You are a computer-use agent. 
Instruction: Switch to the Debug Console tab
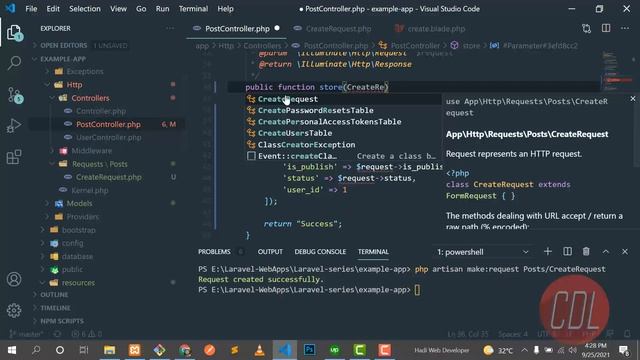(320, 252)
